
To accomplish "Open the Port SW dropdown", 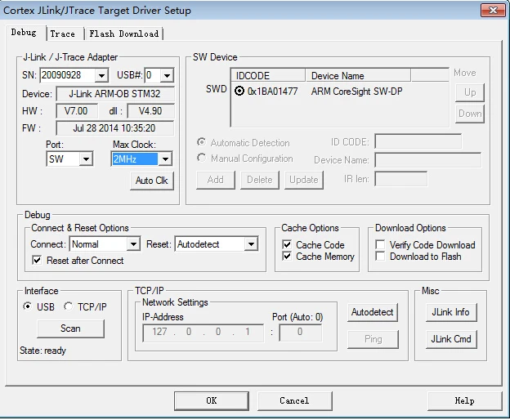I will [x=86, y=159].
